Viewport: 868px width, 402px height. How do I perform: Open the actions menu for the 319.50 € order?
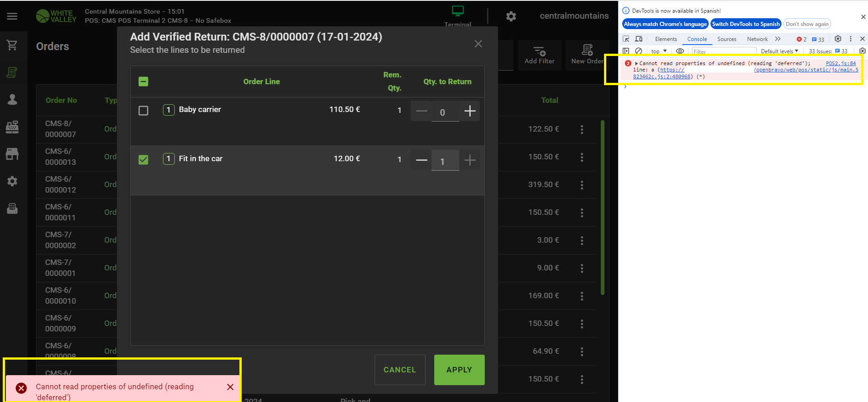582,185
